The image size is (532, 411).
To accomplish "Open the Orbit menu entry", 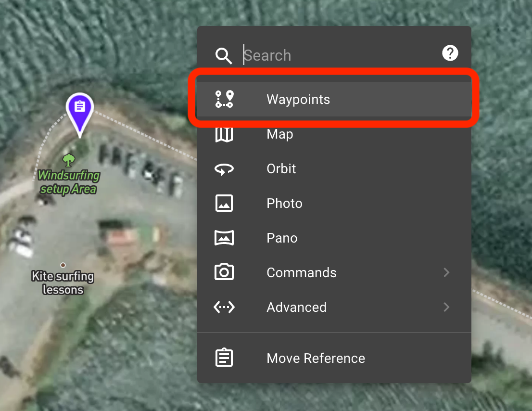I will (x=281, y=168).
